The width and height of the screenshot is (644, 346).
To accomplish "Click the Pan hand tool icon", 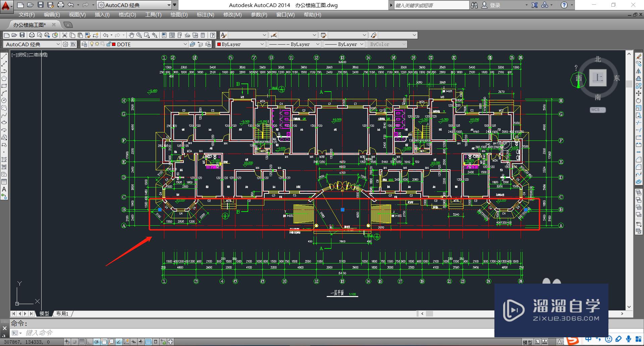I will click(x=131, y=35).
